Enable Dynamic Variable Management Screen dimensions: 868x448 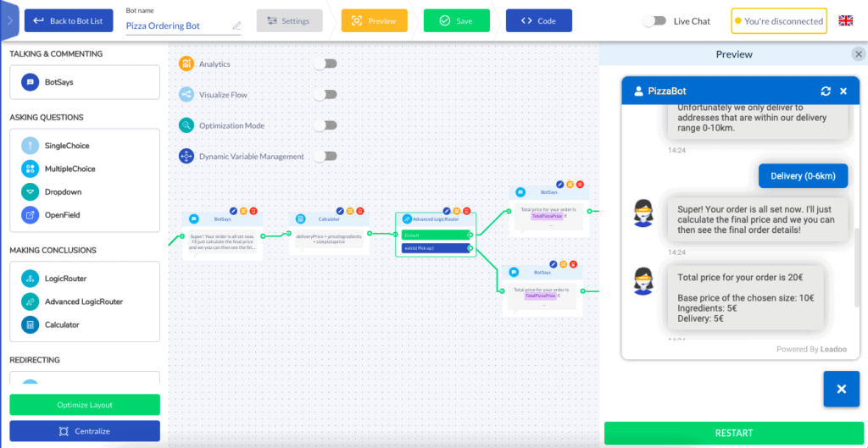click(325, 156)
